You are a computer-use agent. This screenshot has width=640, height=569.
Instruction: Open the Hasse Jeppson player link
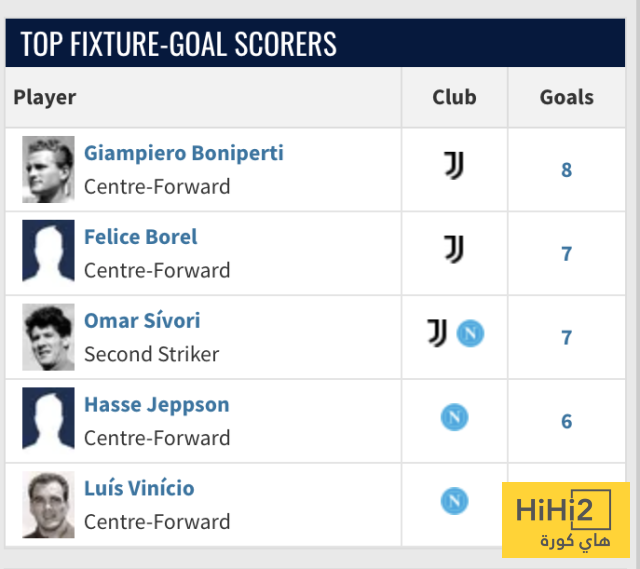[156, 405]
